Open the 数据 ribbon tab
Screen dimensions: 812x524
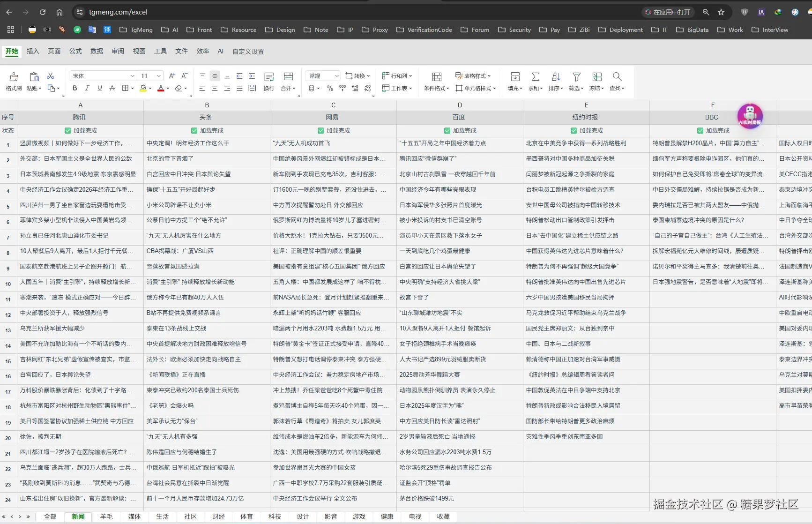[97, 51]
